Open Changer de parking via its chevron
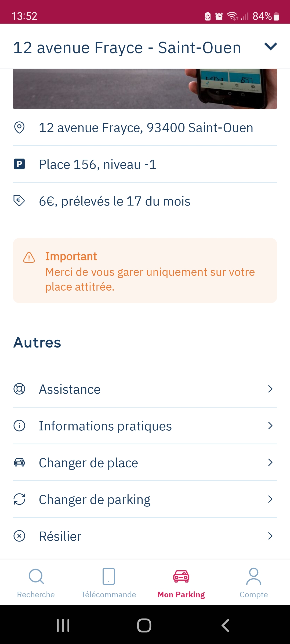Screen dimensions: 290x644 (x=270, y=499)
